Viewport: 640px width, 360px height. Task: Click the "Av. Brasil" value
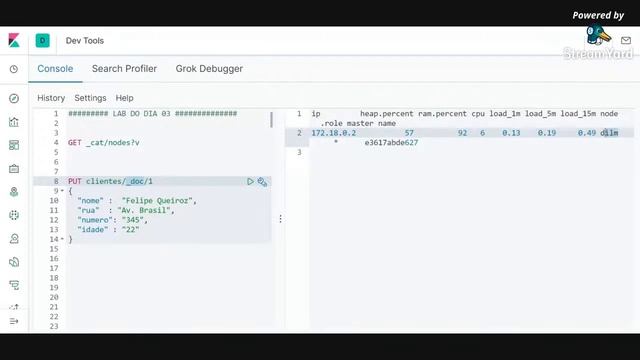coord(144,210)
